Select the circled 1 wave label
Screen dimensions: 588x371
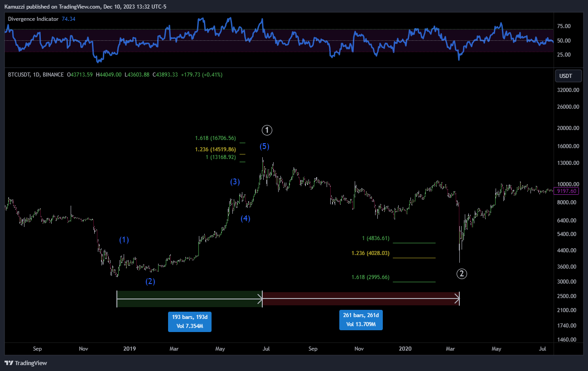tap(267, 130)
